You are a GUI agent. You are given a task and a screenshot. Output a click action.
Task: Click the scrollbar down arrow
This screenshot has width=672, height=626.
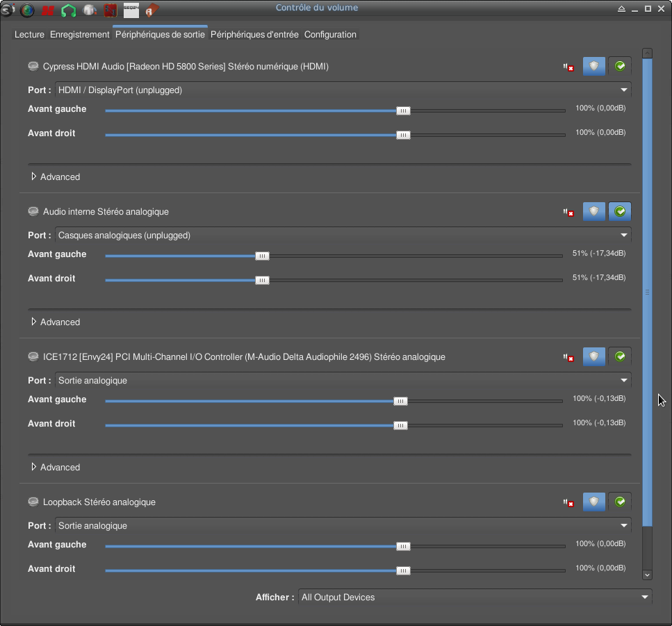(x=647, y=575)
